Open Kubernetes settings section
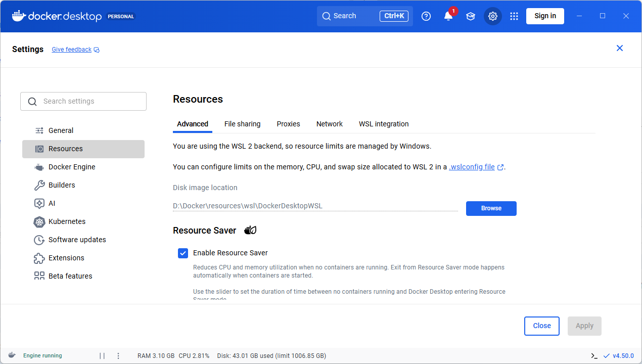Screen dimensions: 642x364 click(83, 221)
